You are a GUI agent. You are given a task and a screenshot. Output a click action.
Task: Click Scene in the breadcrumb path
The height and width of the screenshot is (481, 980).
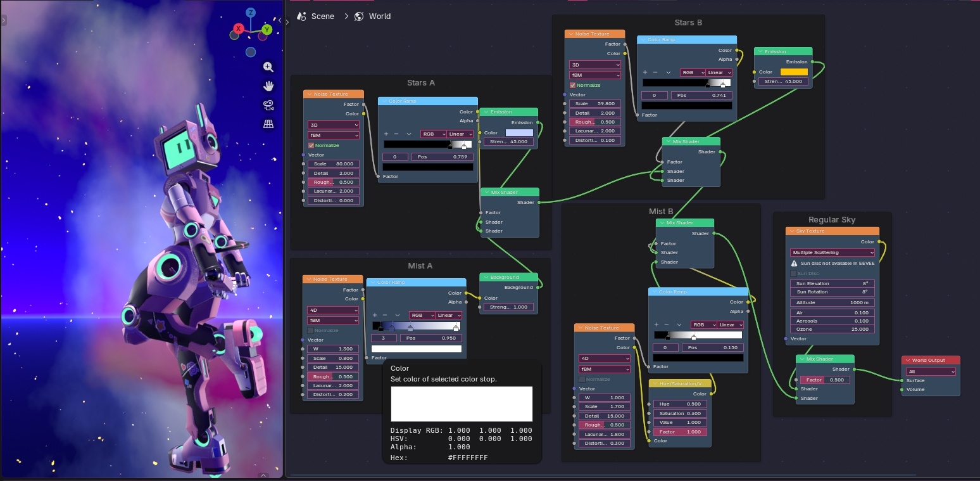tap(322, 16)
